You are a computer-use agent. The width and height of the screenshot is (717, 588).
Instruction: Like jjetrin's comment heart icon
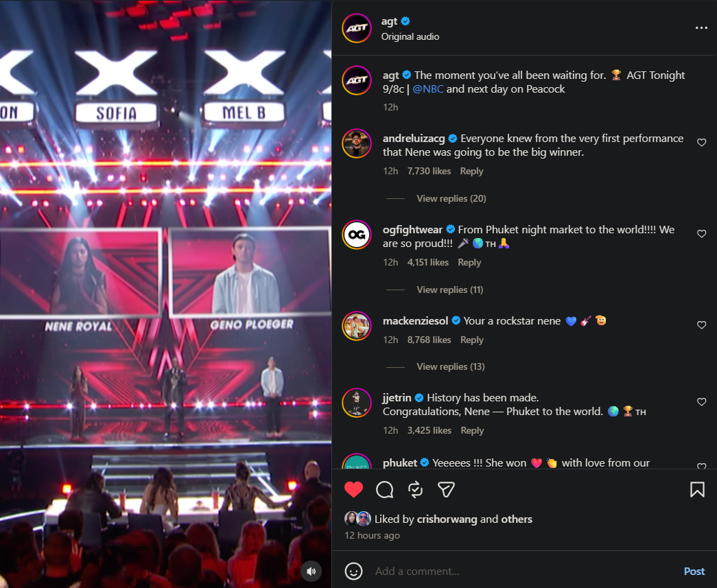701,402
